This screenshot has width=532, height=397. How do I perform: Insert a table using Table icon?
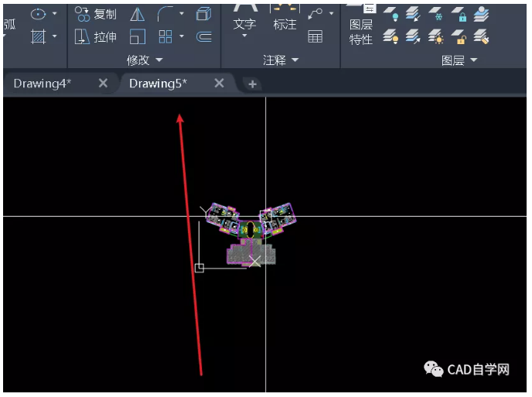click(x=315, y=36)
